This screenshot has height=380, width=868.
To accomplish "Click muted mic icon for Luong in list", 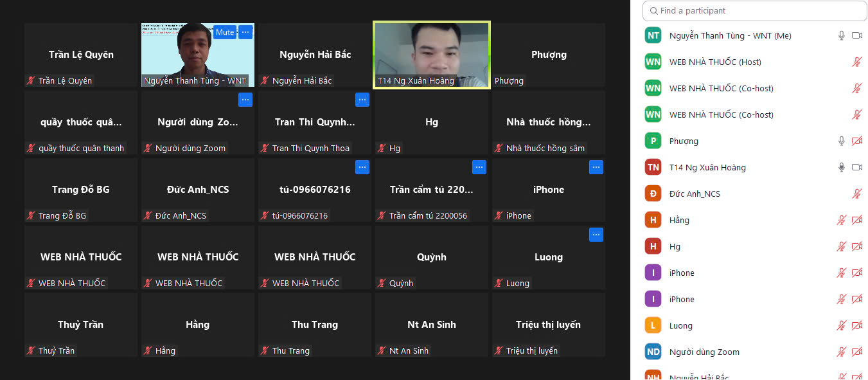I will tap(841, 326).
